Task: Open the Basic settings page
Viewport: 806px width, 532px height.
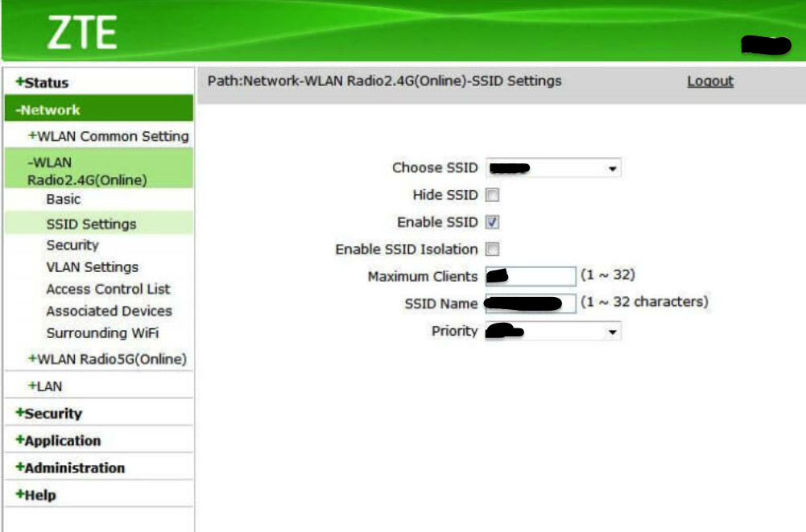Action: pyautogui.click(x=64, y=199)
